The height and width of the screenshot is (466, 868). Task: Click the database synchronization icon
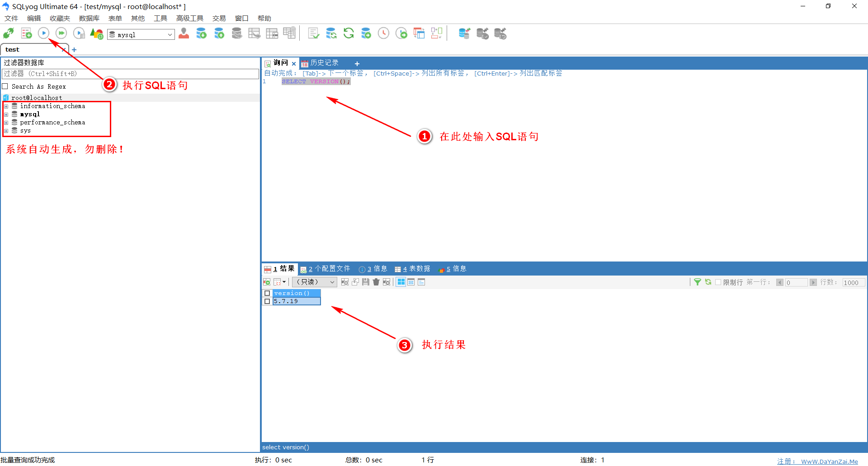pyautogui.click(x=331, y=33)
